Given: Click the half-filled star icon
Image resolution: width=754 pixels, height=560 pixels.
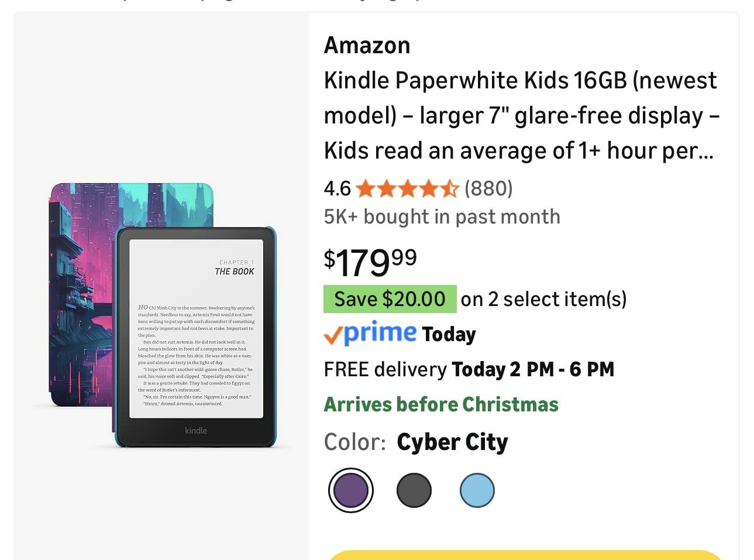Looking at the screenshot, I should tap(450, 188).
